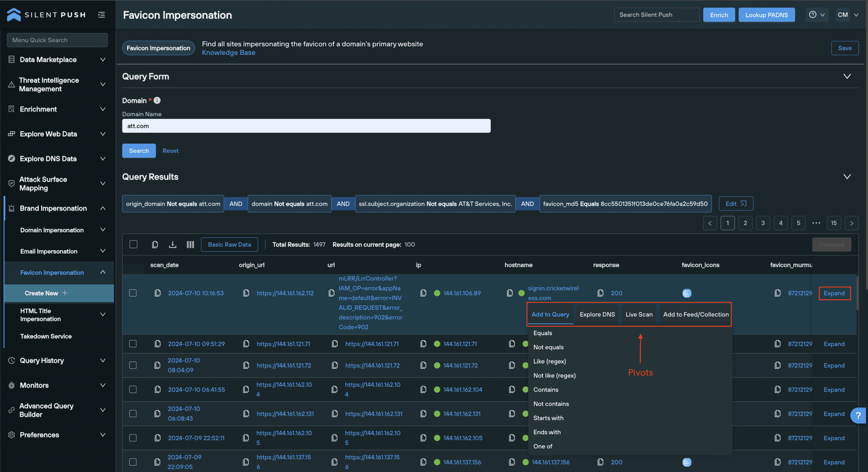Click the Explore DNS Data compass icon
The height and width of the screenshot is (472, 868).
(12, 158)
